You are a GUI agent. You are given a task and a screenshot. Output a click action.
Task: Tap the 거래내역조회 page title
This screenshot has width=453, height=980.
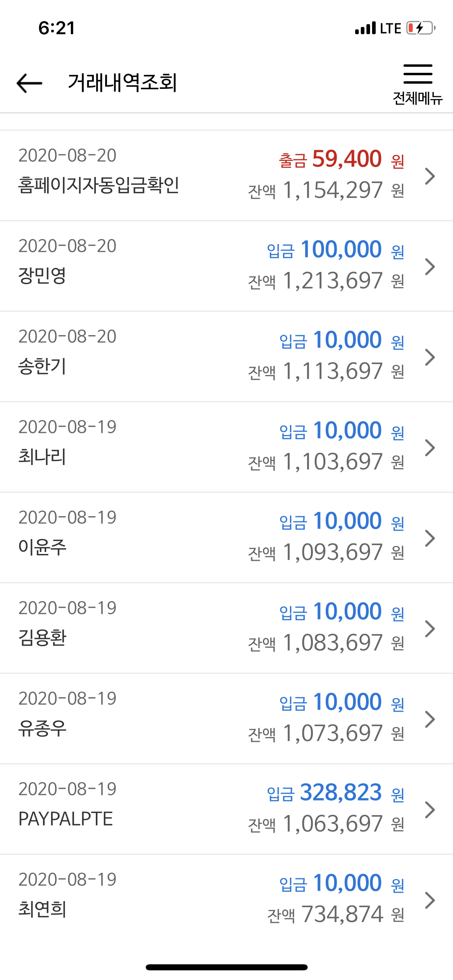(122, 83)
